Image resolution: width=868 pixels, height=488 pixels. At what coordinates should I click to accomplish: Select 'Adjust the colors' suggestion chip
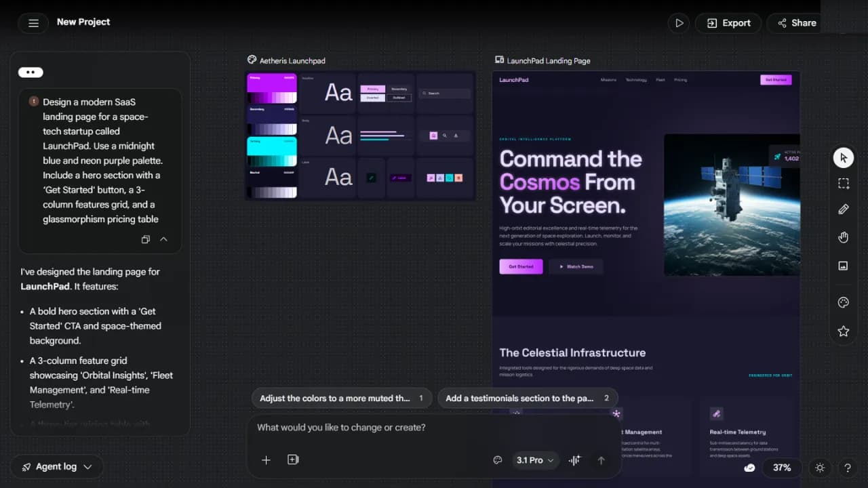tap(342, 399)
